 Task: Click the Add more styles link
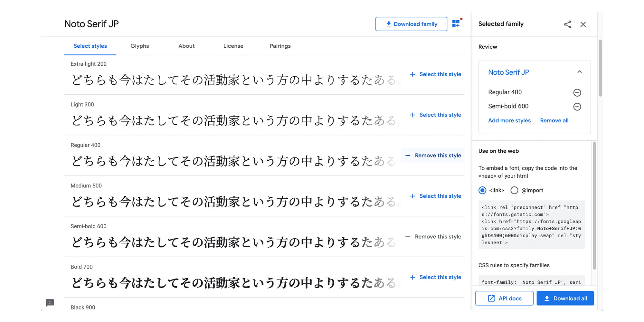point(509,120)
